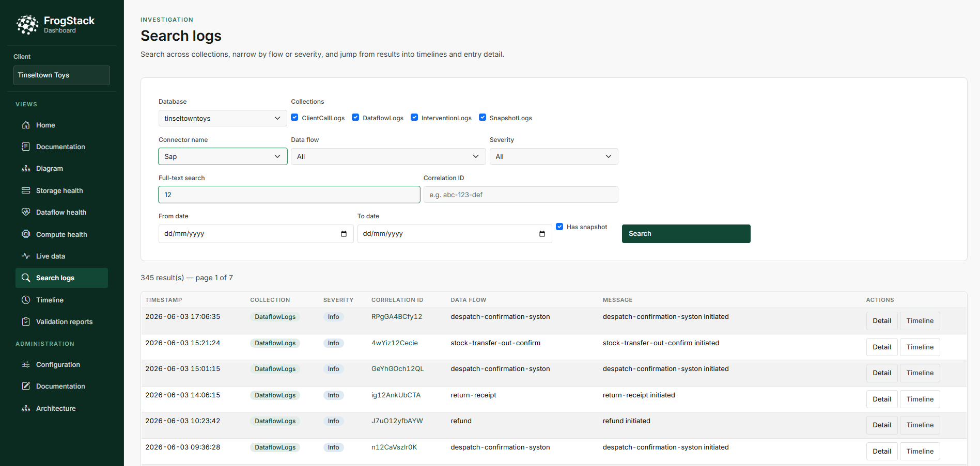Open the From date calendar picker icon
This screenshot has height=466, width=980.
pyautogui.click(x=344, y=234)
